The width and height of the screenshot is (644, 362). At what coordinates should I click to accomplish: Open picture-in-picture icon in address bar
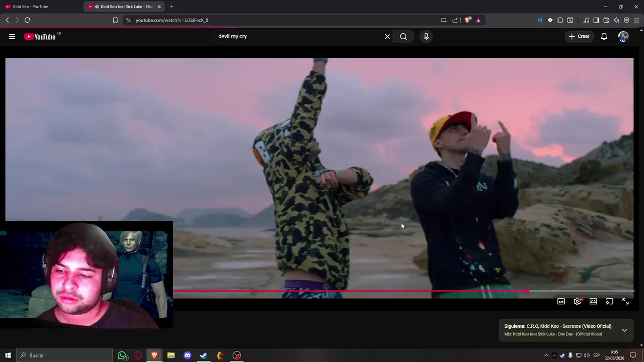click(x=444, y=20)
